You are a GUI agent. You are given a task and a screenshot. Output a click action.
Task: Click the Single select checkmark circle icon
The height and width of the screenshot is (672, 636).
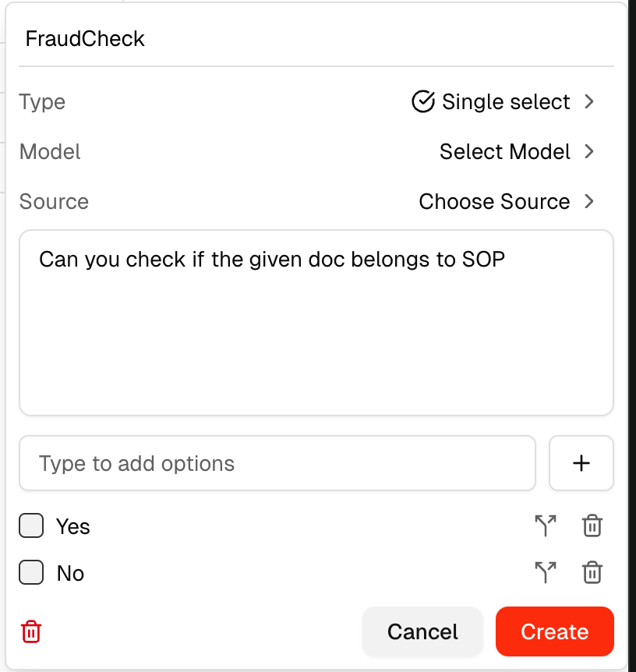point(422,101)
